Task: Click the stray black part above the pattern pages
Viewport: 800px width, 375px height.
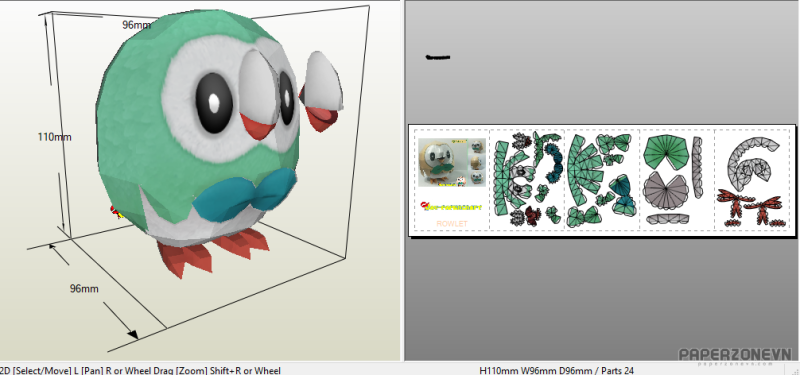Action: click(x=438, y=57)
